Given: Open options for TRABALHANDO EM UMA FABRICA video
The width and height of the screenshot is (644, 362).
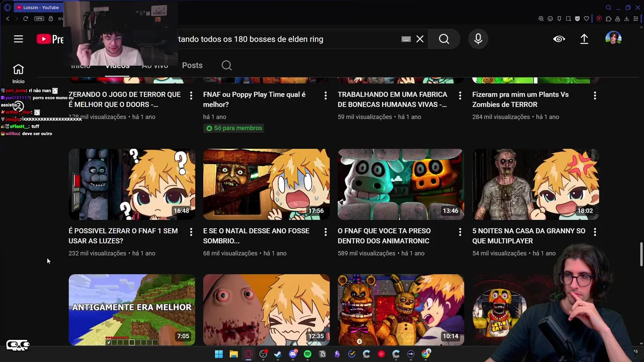Looking at the screenshot, I should tap(460, 95).
